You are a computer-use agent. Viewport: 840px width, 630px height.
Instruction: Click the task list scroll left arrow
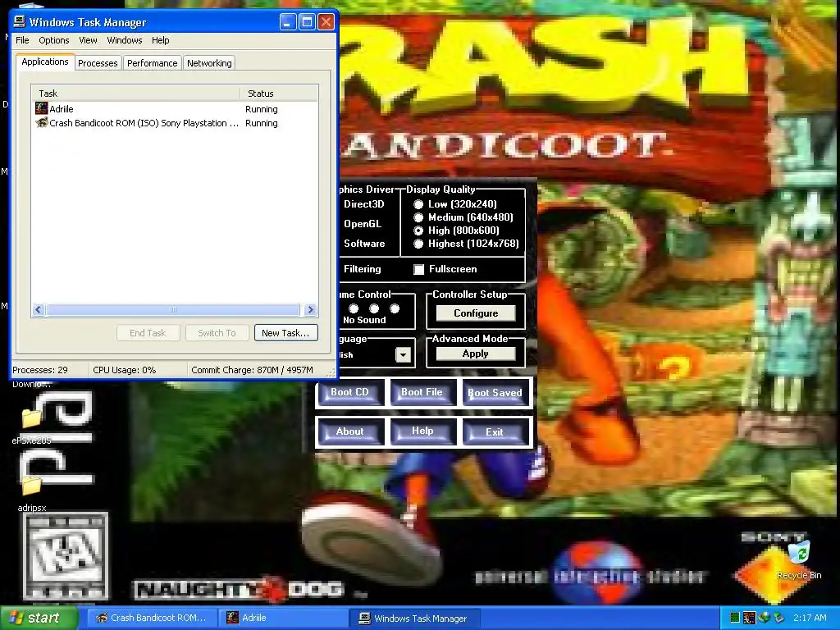(38, 309)
